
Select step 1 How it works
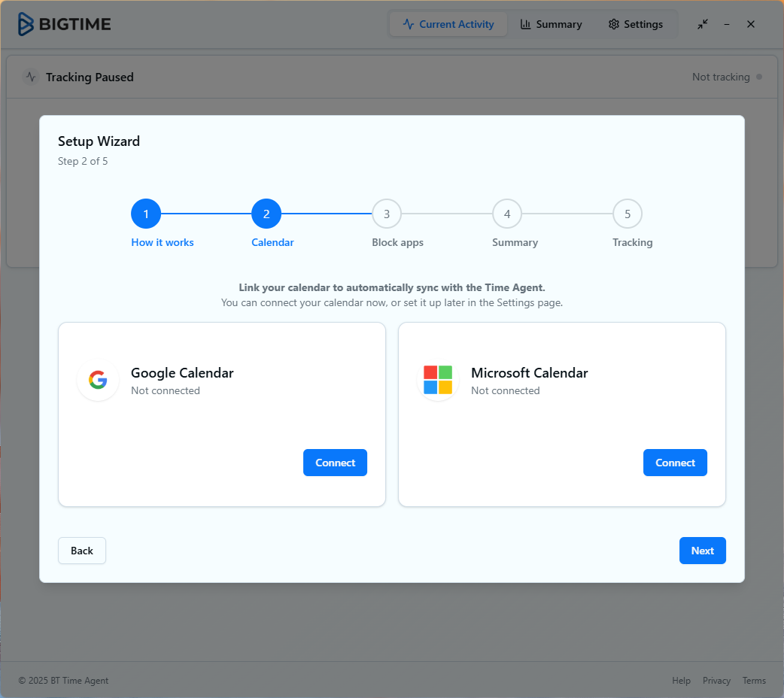pos(146,214)
